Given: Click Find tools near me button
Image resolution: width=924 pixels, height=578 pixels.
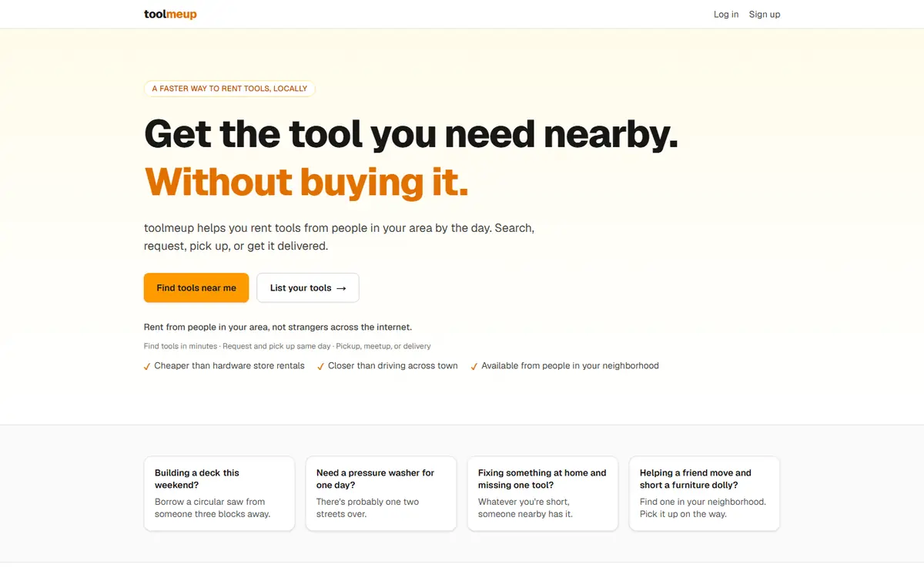Looking at the screenshot, I should pyautogui.click(x=196, y=287).
